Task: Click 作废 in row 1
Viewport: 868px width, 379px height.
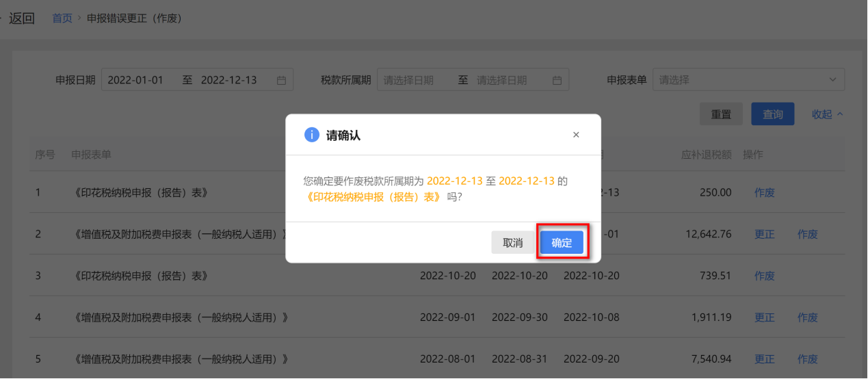Action: pos(764,193)
